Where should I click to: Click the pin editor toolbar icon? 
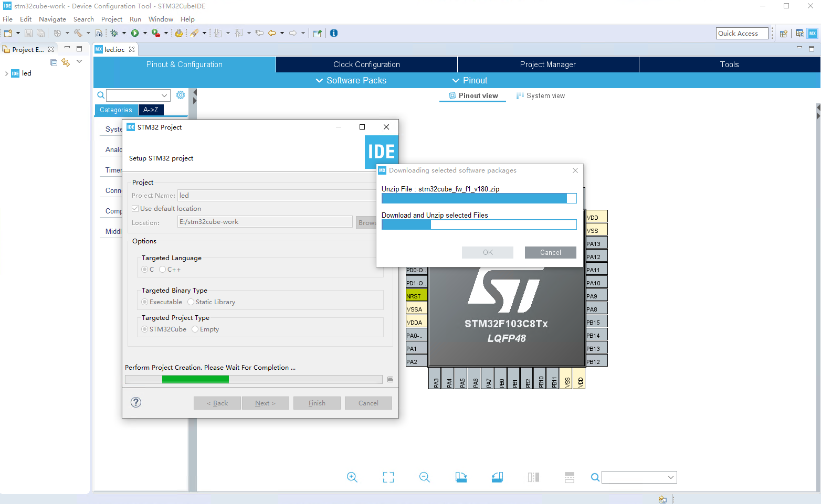[317, 33]
